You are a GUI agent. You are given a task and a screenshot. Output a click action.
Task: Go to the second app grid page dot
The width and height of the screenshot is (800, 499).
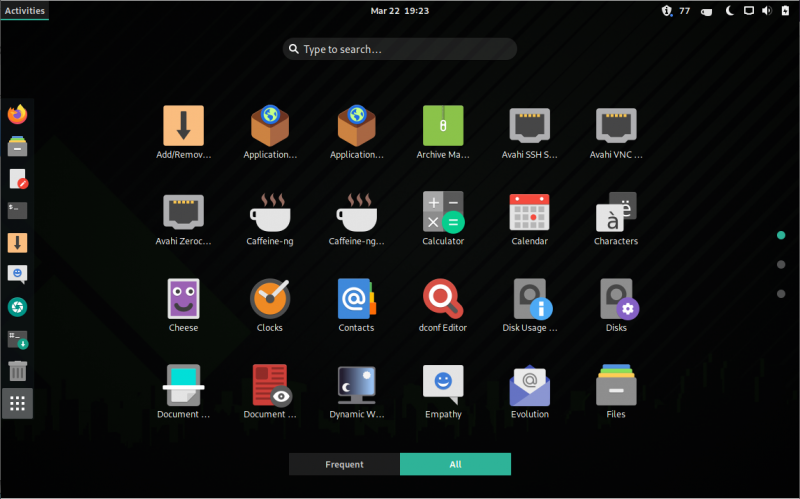click(781, 264)
